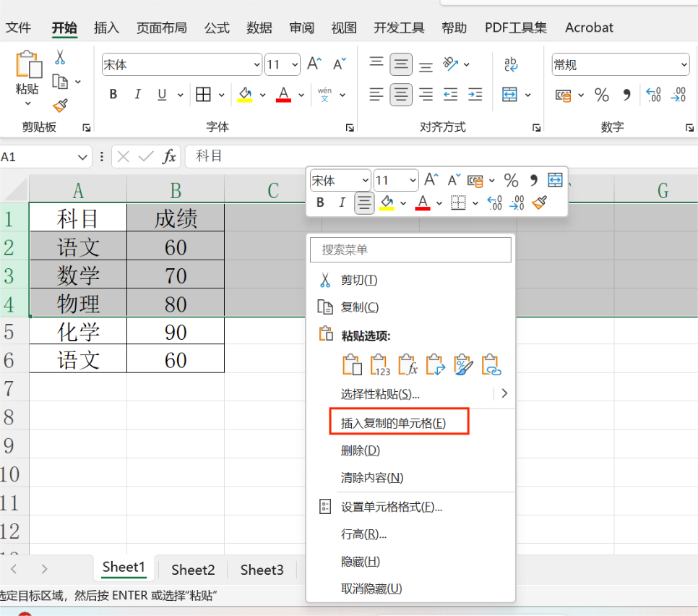Click the Cut scissors icon in the ribbon

pos(60,57)
